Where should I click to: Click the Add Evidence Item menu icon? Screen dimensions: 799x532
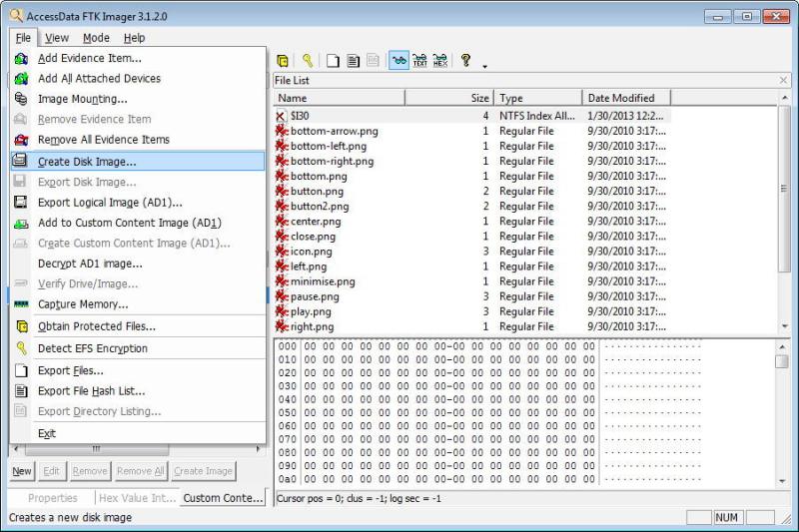tap(21, 59)
